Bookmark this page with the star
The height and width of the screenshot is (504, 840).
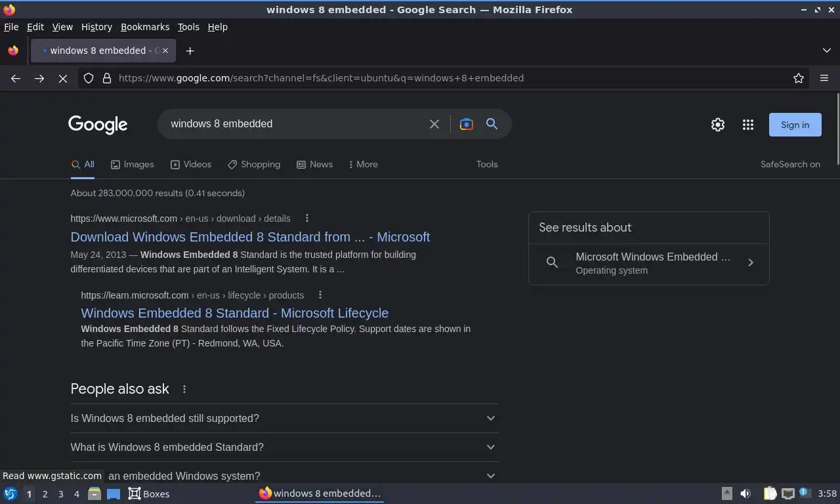click(x=799, y=78)
